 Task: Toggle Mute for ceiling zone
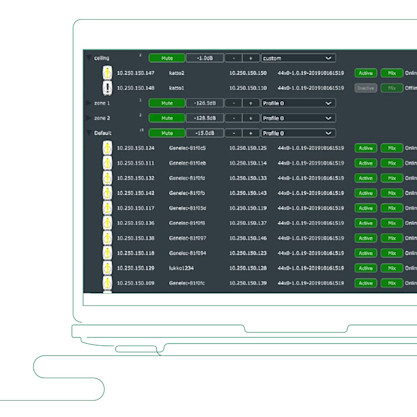coord(167,58)
